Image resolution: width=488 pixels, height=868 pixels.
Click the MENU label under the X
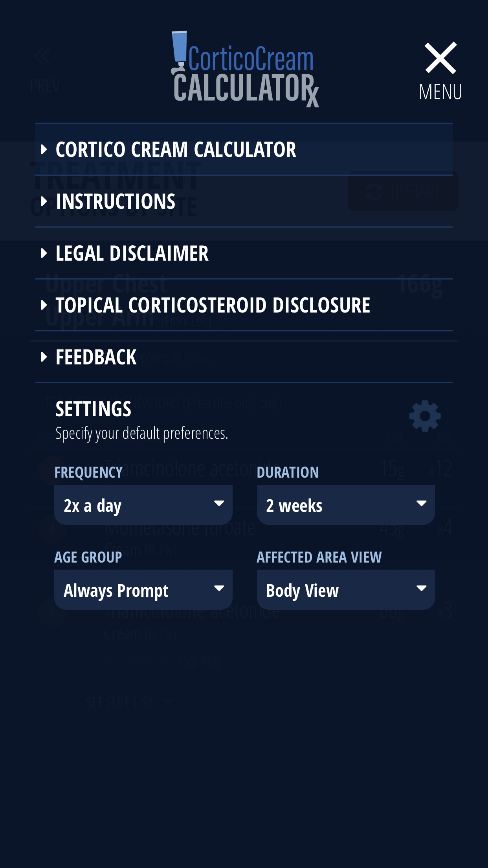tap(441, 92)
